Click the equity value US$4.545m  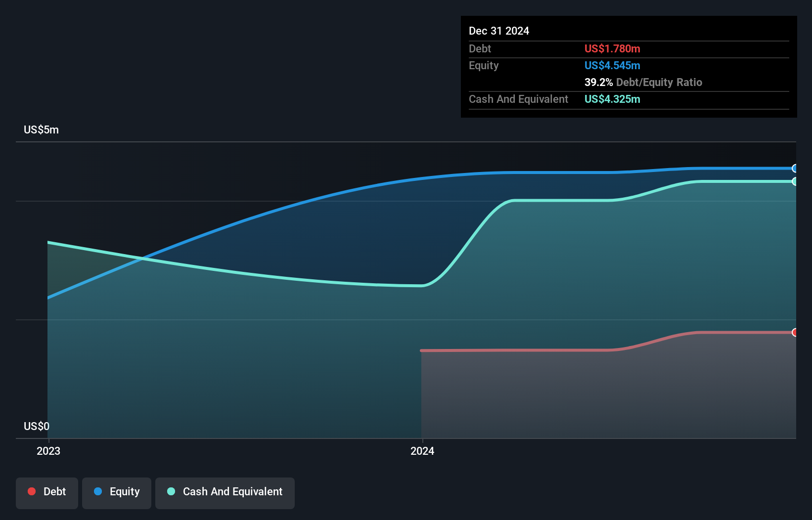pyautogui.click(x=612, y=65)
